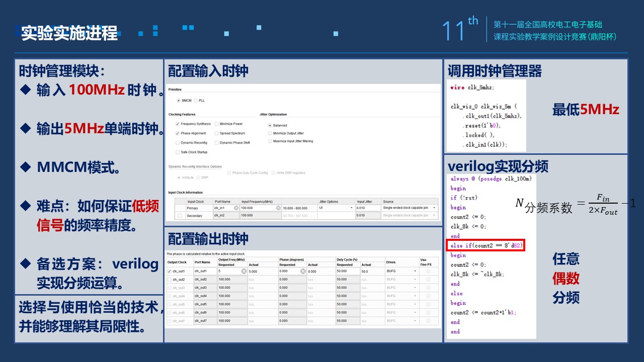This screenshot has height=362, width=644.
Task: Enable the Secondary input clock checkbox
Action: point(180,216)
